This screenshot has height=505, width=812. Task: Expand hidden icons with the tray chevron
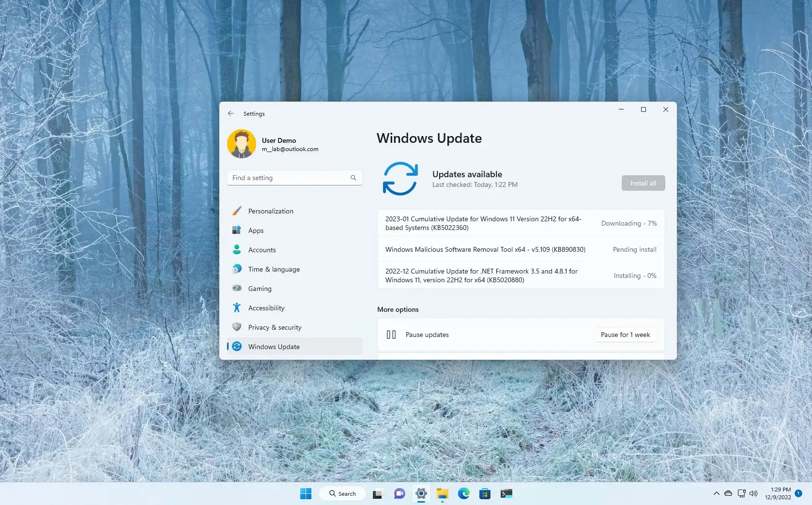[716, 493]
